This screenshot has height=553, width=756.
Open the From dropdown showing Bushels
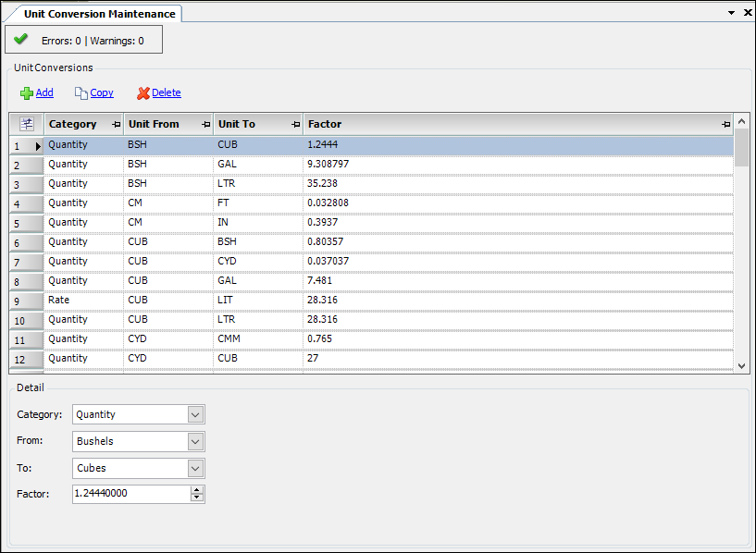pos(194,441)
